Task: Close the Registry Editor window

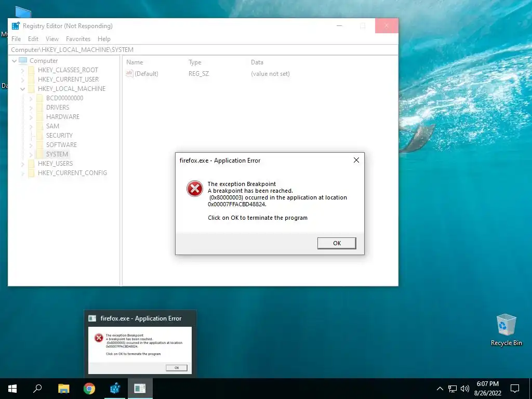Action: 387,26
